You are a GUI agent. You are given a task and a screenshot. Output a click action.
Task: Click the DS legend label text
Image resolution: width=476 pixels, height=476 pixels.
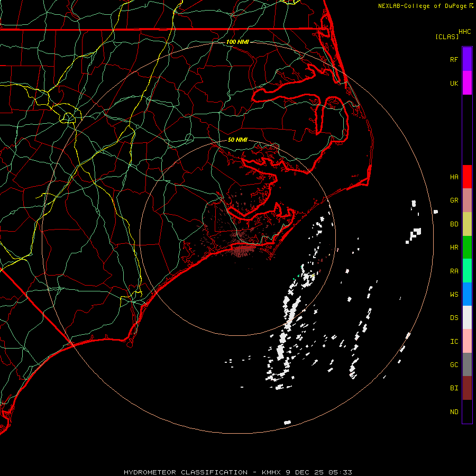[454, 318]
